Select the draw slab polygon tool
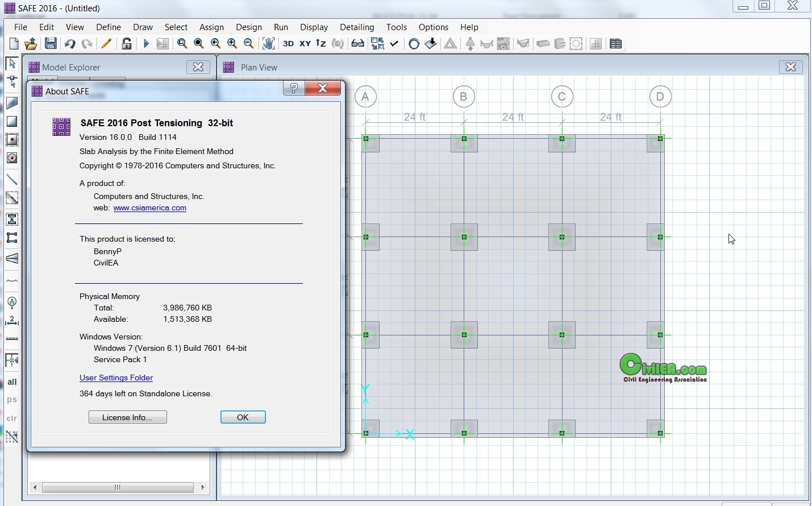Image resolution: width=812 pixels, height=506 pixels. tap(12, 103)
